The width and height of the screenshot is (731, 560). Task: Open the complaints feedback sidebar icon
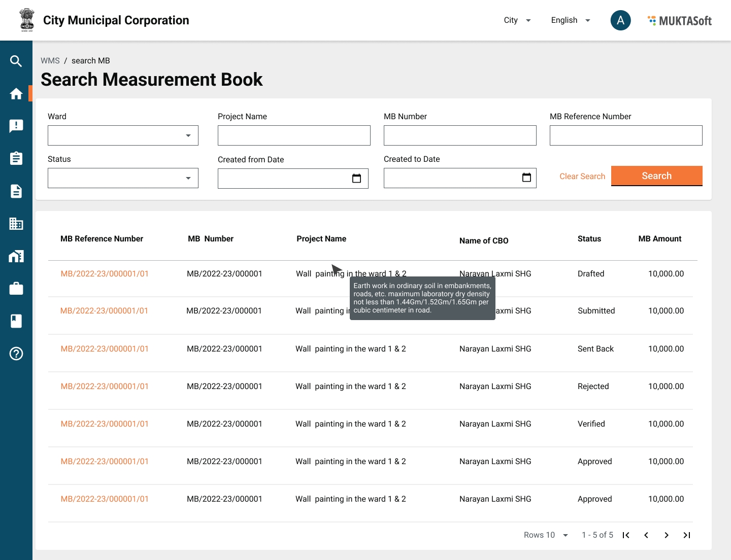click(x=16, y=126)
